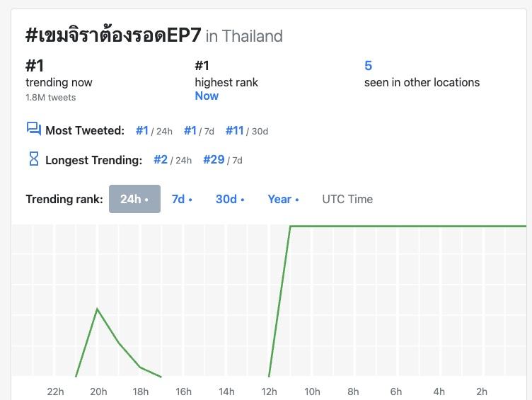Click the chart peak near 20h
This screenshot has height=400, width=532.
(98, 309)
